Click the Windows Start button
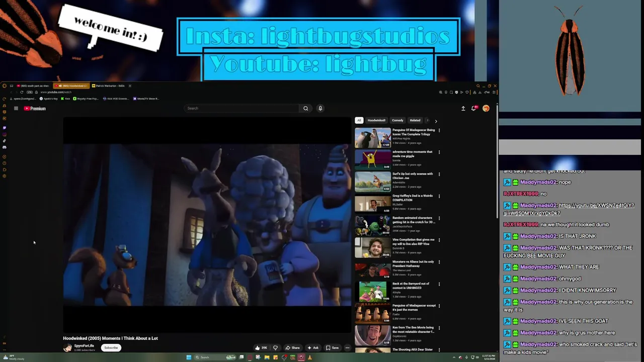Viewport: 644px width, 362px height. (189, 357)
